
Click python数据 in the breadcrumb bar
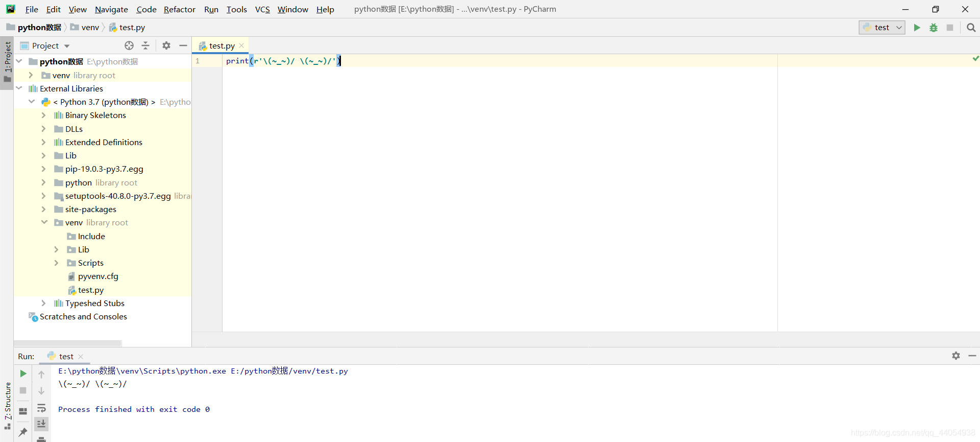point(34,28)
